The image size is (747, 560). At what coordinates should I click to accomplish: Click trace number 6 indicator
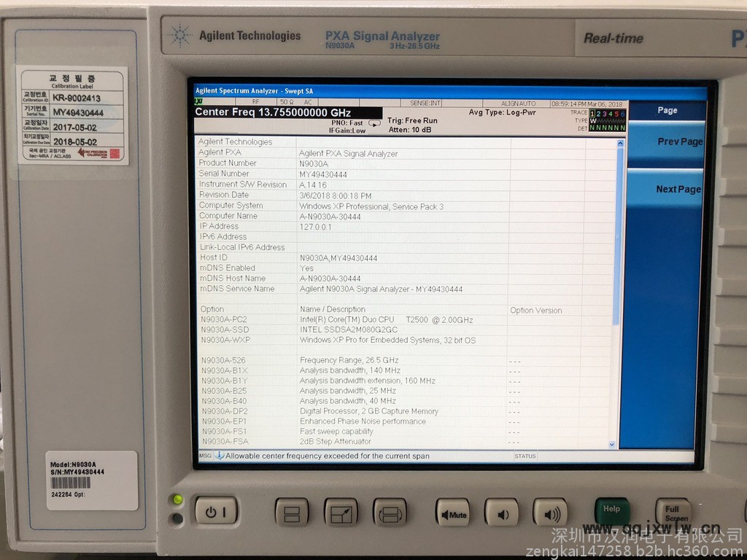pyautogui.click(x=622, y=114)
